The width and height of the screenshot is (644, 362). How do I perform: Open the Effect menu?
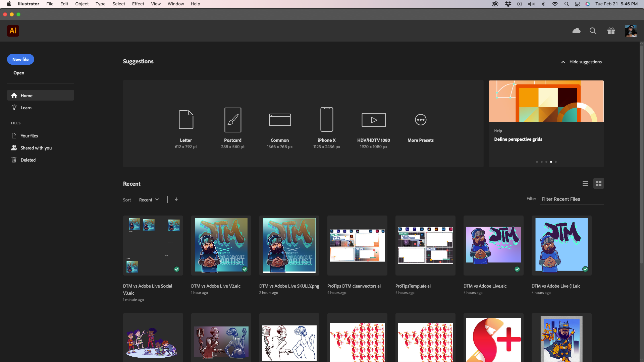(x=138, y=4)
